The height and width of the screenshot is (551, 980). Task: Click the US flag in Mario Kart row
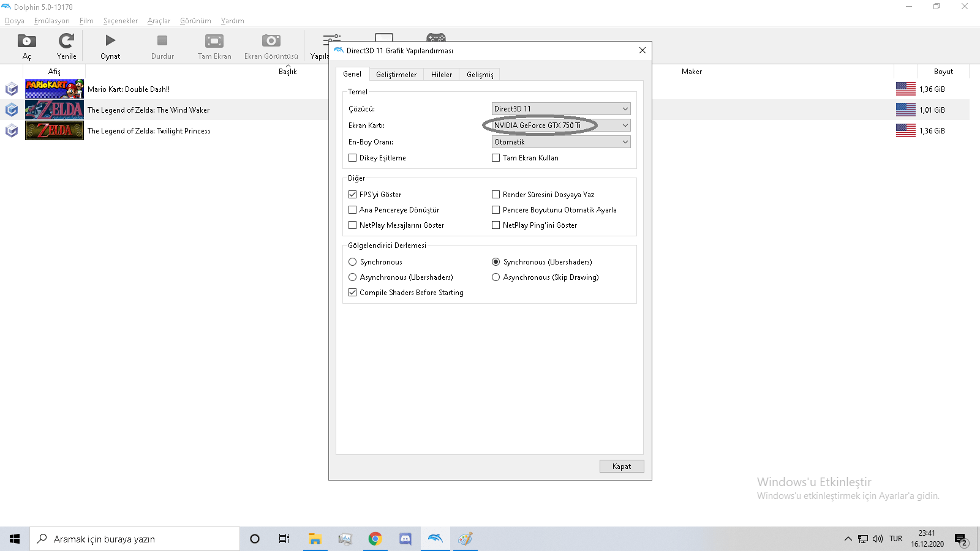coord(905,89)
